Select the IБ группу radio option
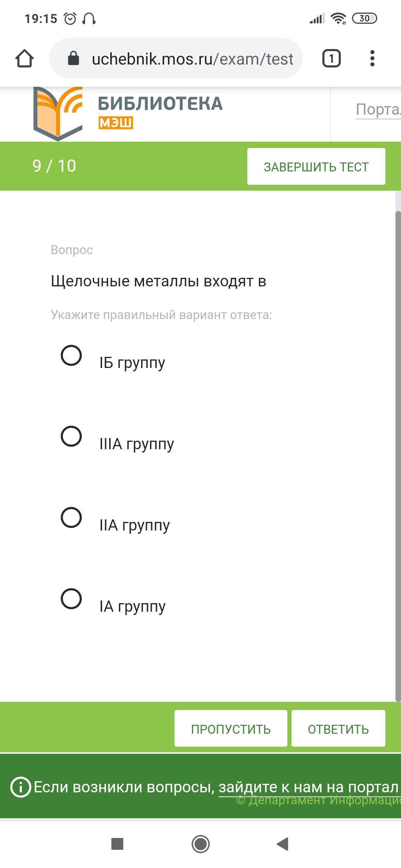401x868 pixels. pyautogui.click(x=71, y=355)
